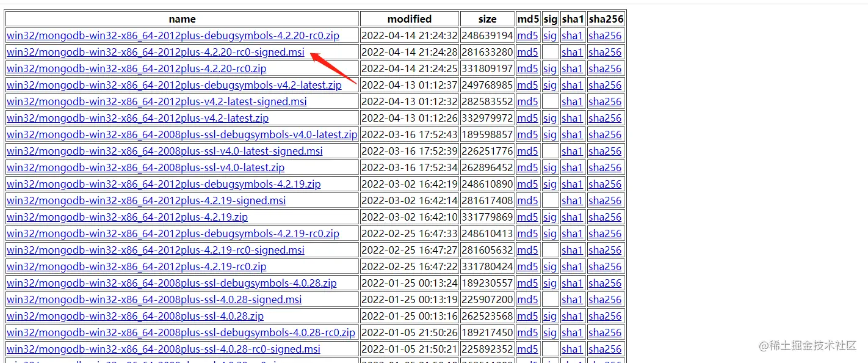Open sha256 link for 2012plus-4.2.19.zip row
The height and width of the screenshot is (363, 868).
coord(605,217)
